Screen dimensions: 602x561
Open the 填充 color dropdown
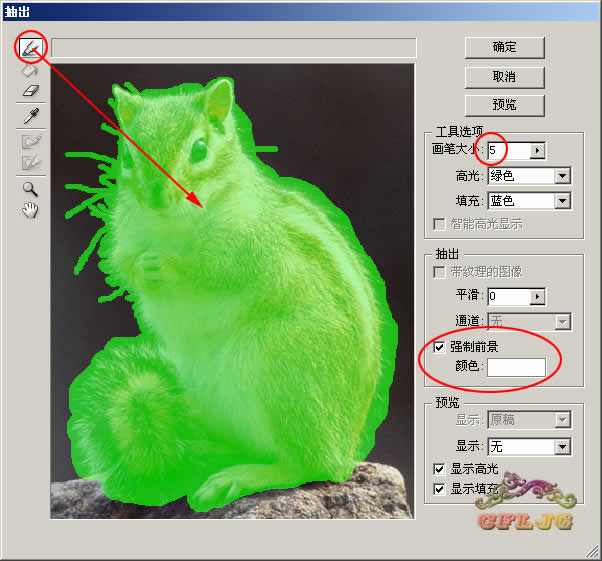562,201
